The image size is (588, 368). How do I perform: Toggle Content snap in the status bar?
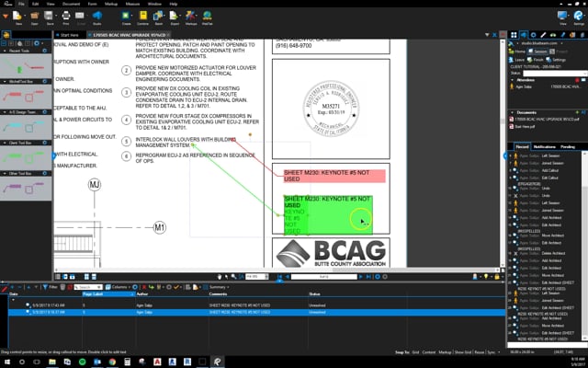tap(429, 352)
